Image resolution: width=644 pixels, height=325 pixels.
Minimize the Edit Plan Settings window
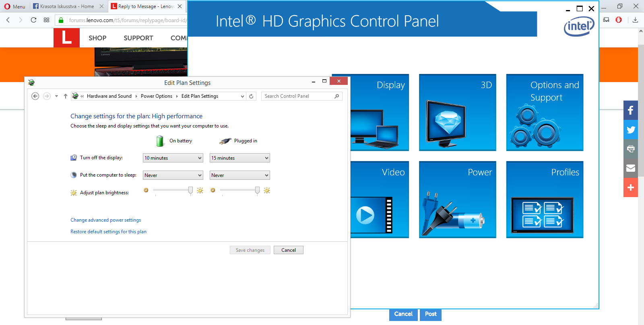313,81
